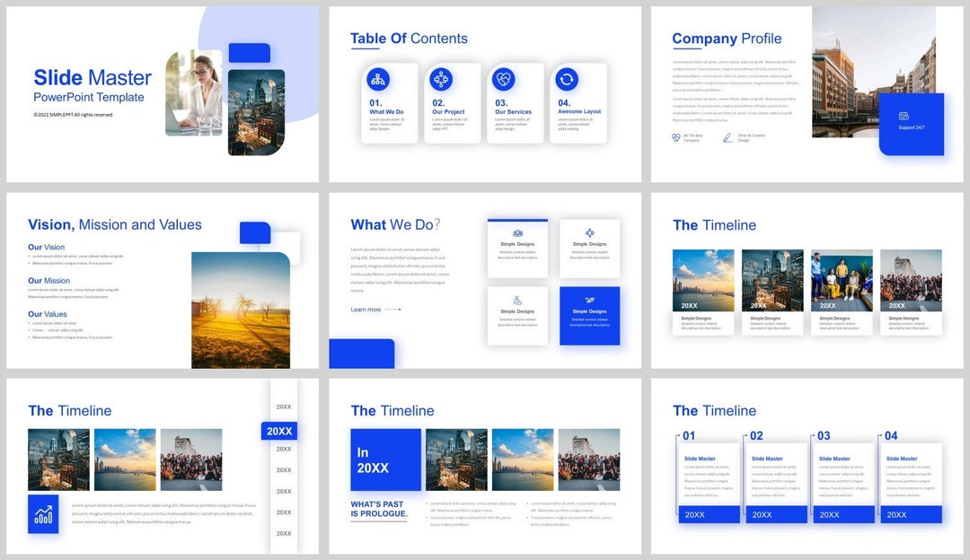Click the Company Profile heading
Image resolution: width=970 pixels, height=560 pixels.
pos(727,39)
